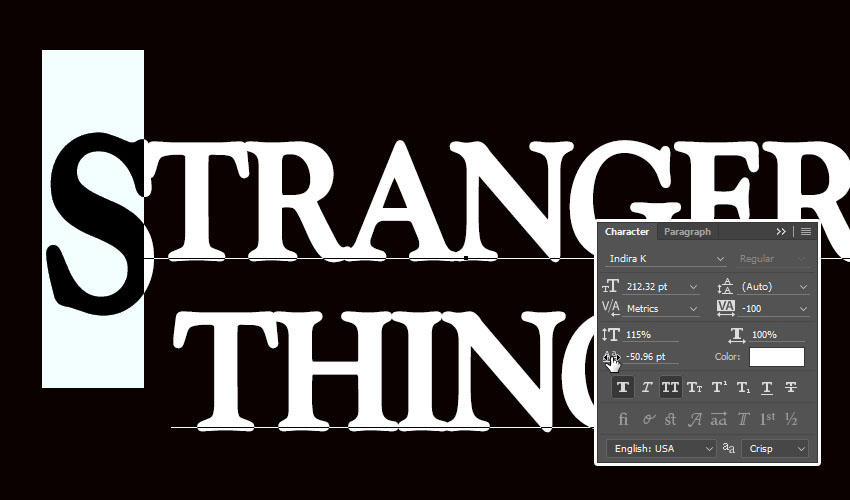This screenshot has height=500, width=850.
Task: Open the Indira K font family dropdown
Action: (666, 259)
